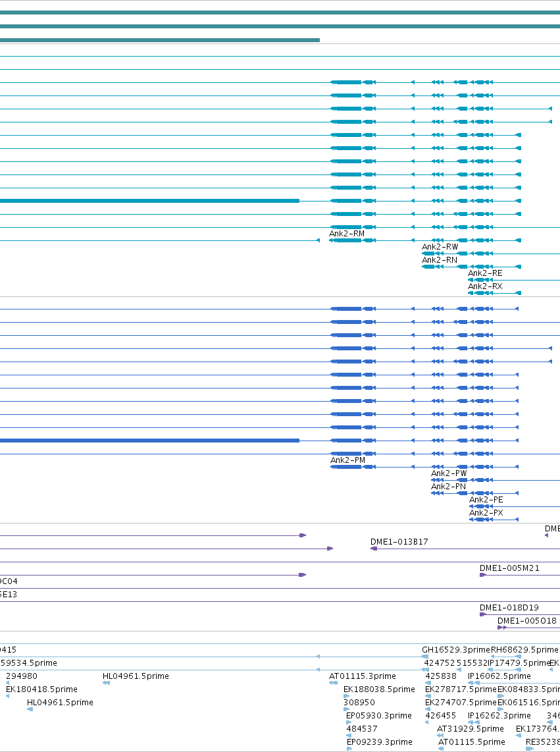
Task: Select the DME1-013B17 clone label
Action: pyautogui.click(x=399, y=541)
